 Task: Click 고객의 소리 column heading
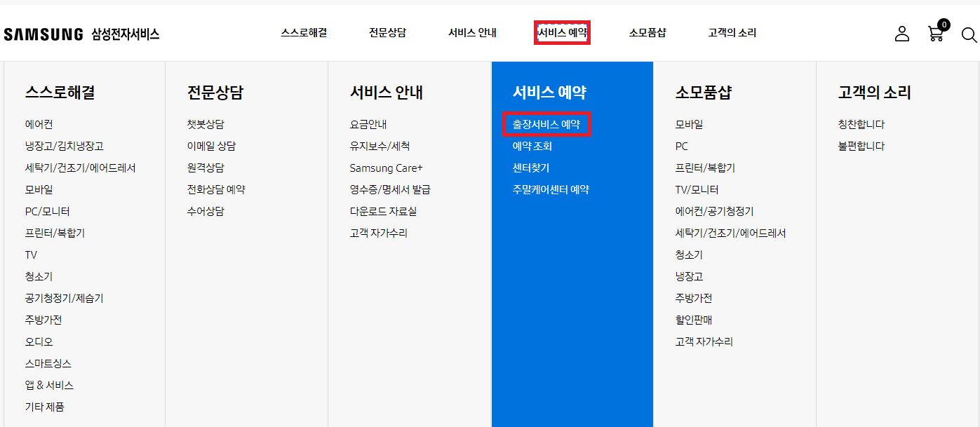tap(875, 93)
